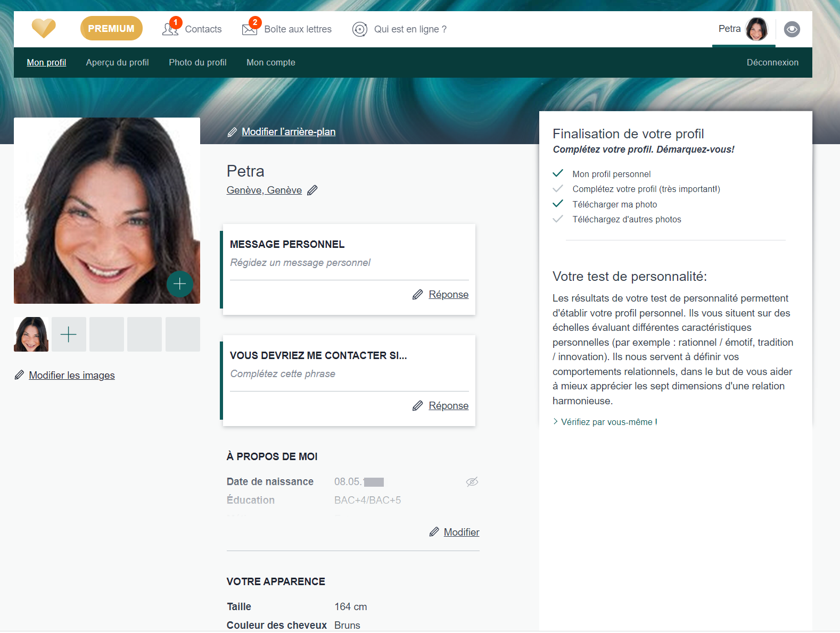Screen dimensions: 840x633
Task: Click Petra's avatar in top bar
Action: [756, 29]
